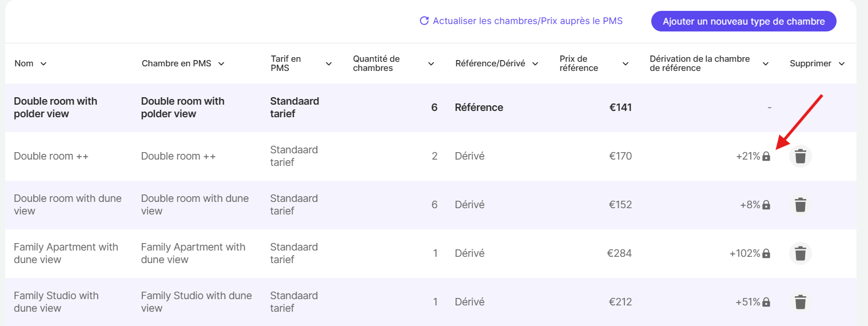
Task: Select the Double room with polder view row
Action: (x=55, y=108)
